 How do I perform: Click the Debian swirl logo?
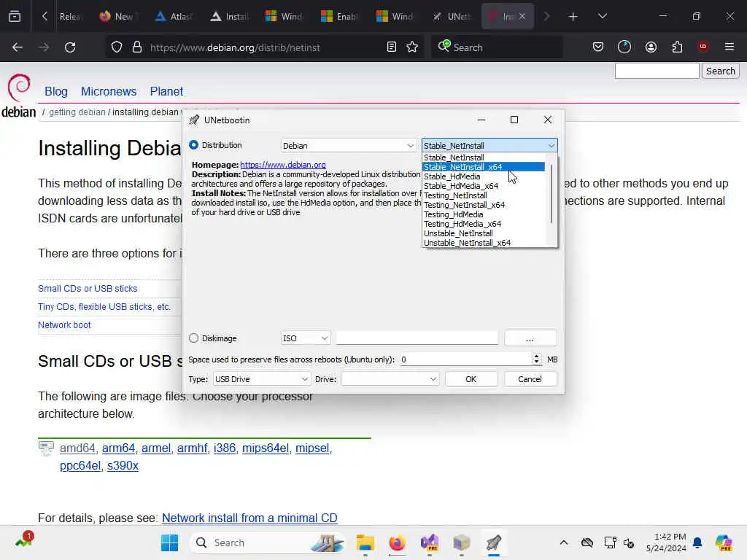click(19, 87)
